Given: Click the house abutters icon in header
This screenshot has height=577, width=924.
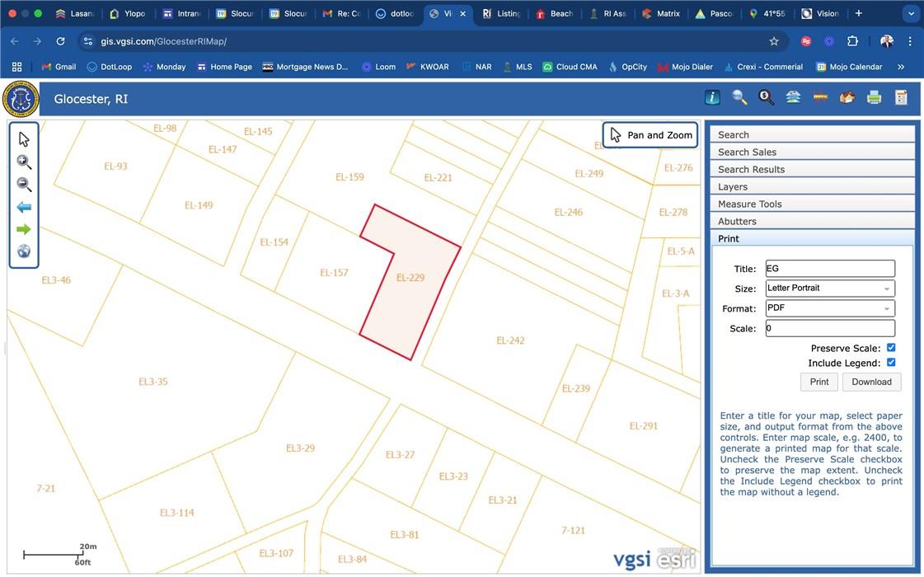Looking at the screenshot, I should point(847,98).
